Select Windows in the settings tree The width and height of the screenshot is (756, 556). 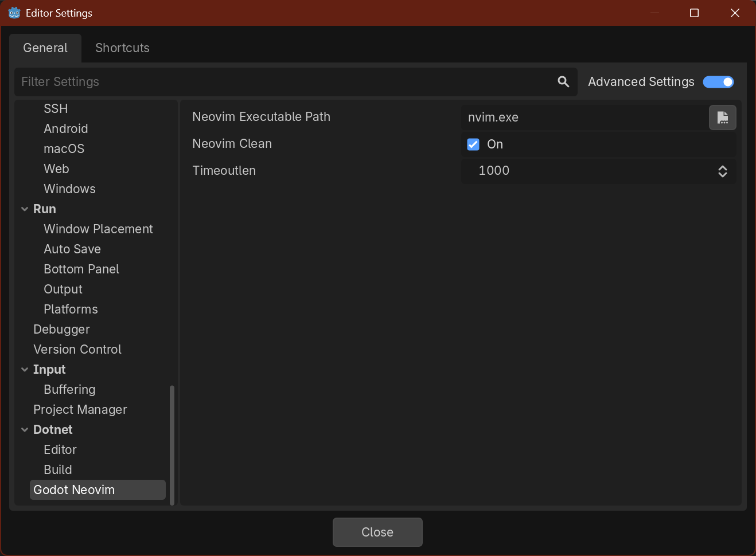coord(69,189)
